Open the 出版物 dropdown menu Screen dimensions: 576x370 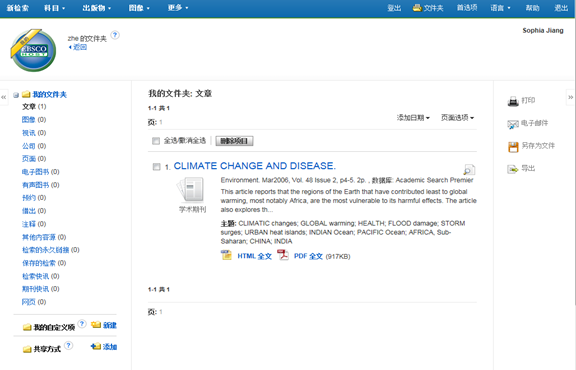[x=97, y=8]
